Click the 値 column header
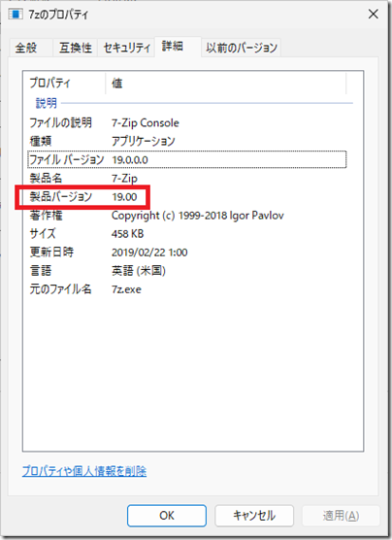Image resolution: width=392 pixels, height=540 pixels. (x=226, y=83)
